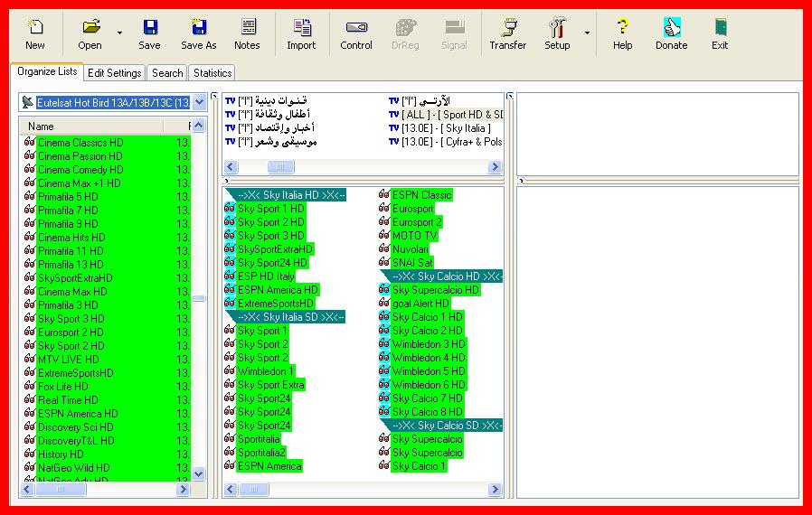Screen dimensions: 812x515
Task: Select Primafila 5 HD channel
Action: (68, 197)
